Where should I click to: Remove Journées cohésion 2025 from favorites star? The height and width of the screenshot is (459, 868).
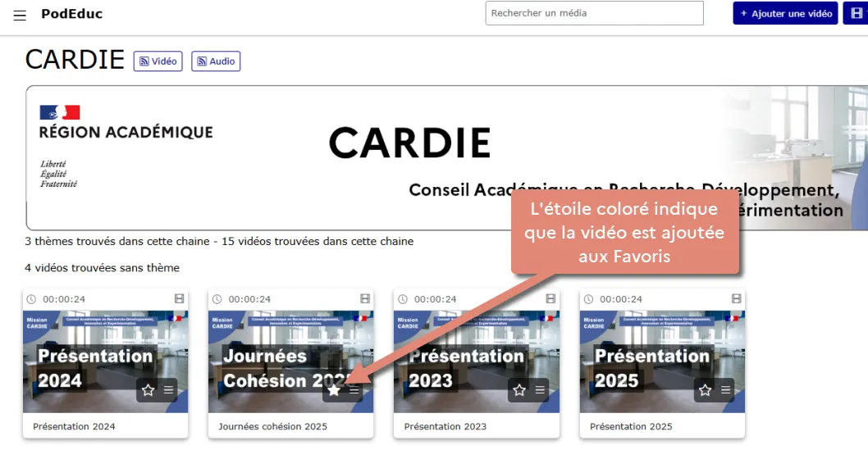[x=334, y=390]
